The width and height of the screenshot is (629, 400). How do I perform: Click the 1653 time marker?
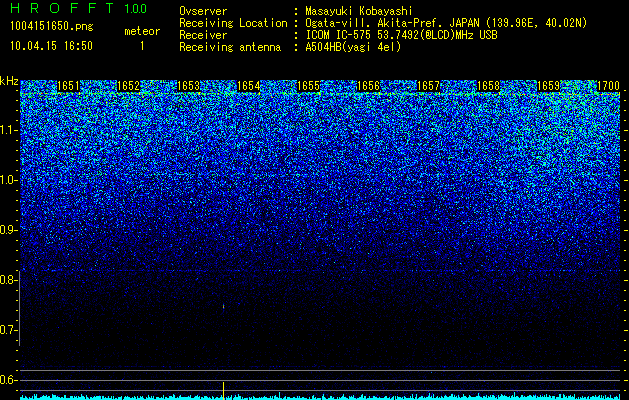(189, 86)
